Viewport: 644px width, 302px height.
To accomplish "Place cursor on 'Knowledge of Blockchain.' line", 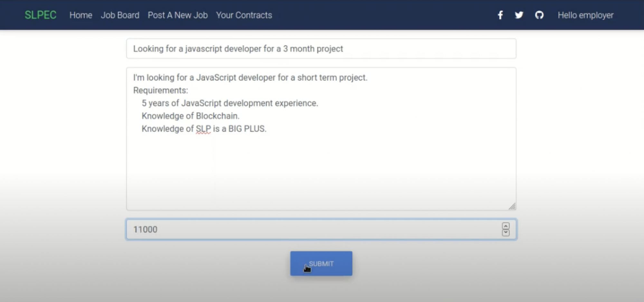I will [191, 116].
